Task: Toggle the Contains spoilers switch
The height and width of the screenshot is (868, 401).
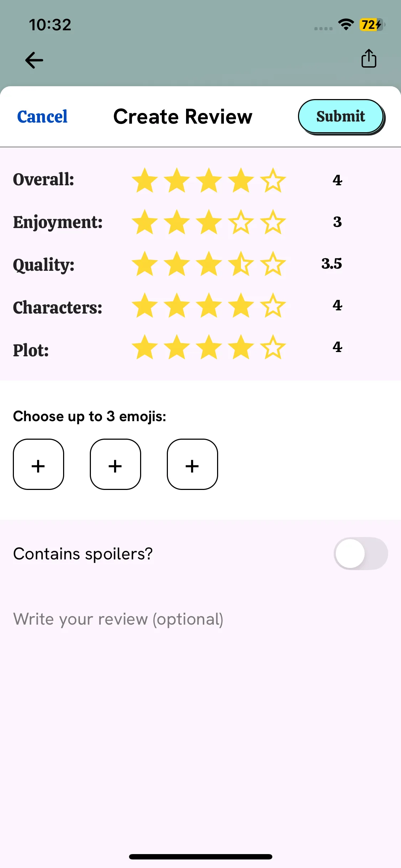Action: (361, 553)
